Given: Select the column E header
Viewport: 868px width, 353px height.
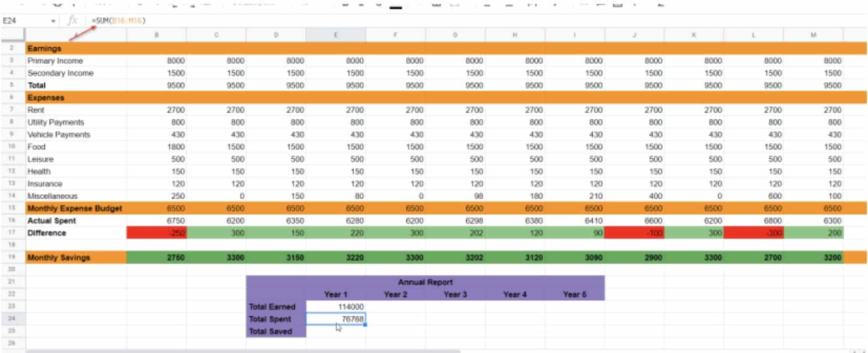Looking at the screenshot, I should [x=336, y=35].
